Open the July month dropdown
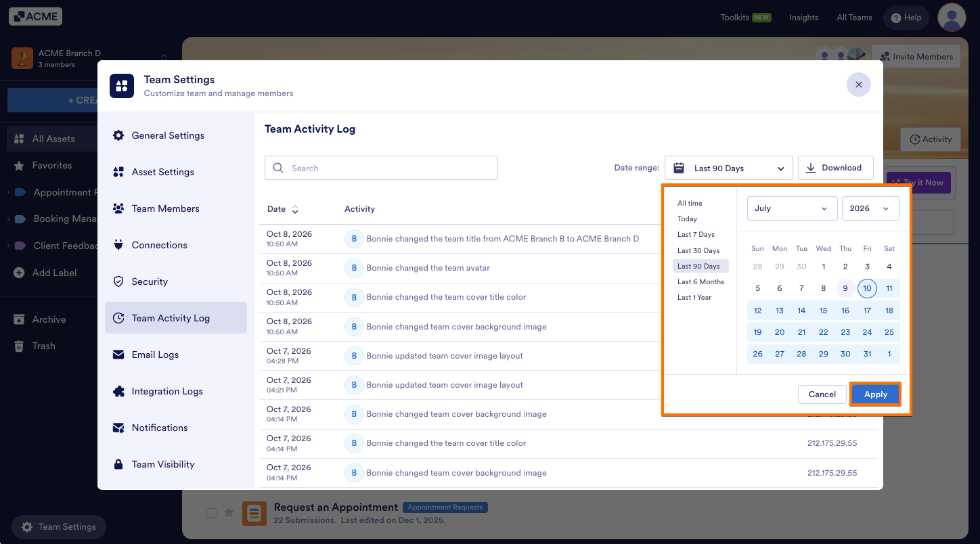980x544 pixels. [791, 208]
